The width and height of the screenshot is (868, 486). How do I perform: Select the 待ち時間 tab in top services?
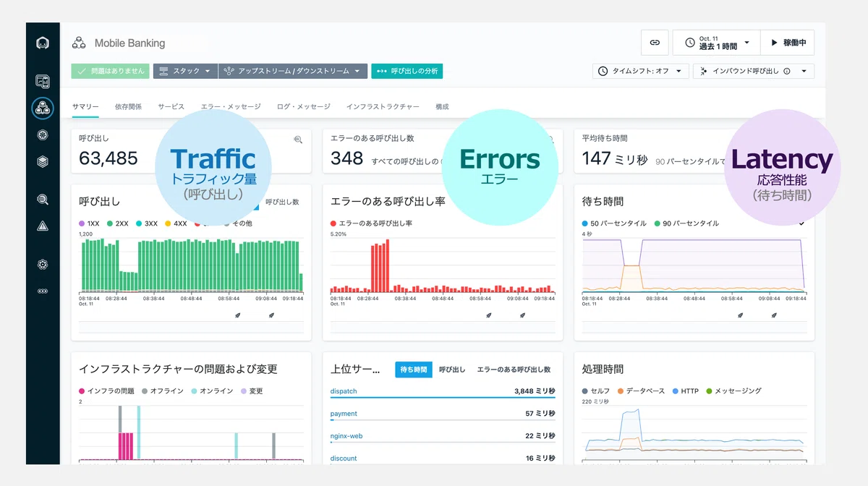tap(414, 370)
